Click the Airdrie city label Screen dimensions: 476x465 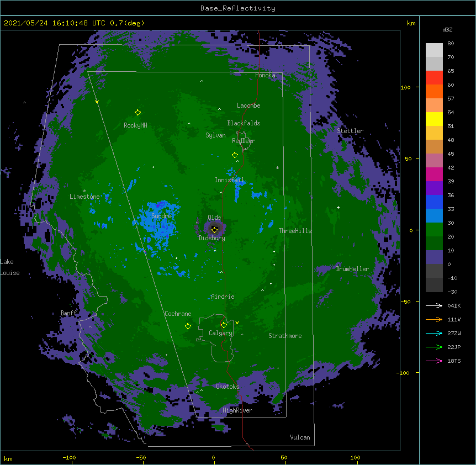tap(223, 297)
